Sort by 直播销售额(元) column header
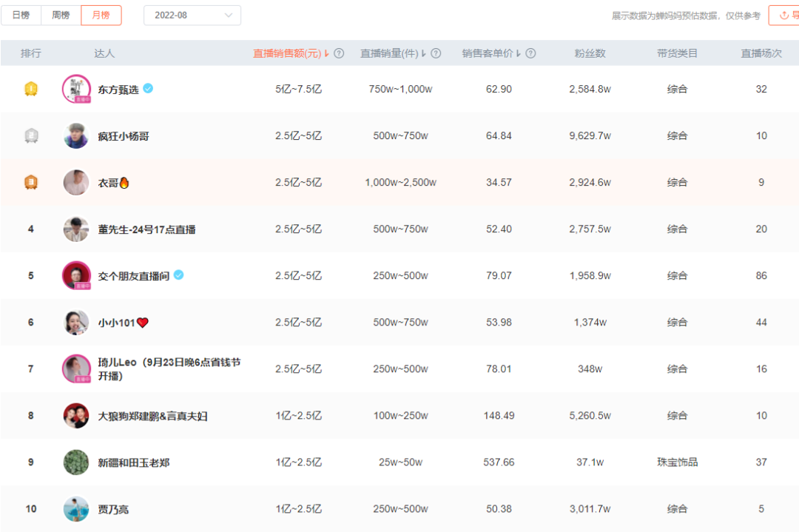799x532 pixels. click(291, 53)
